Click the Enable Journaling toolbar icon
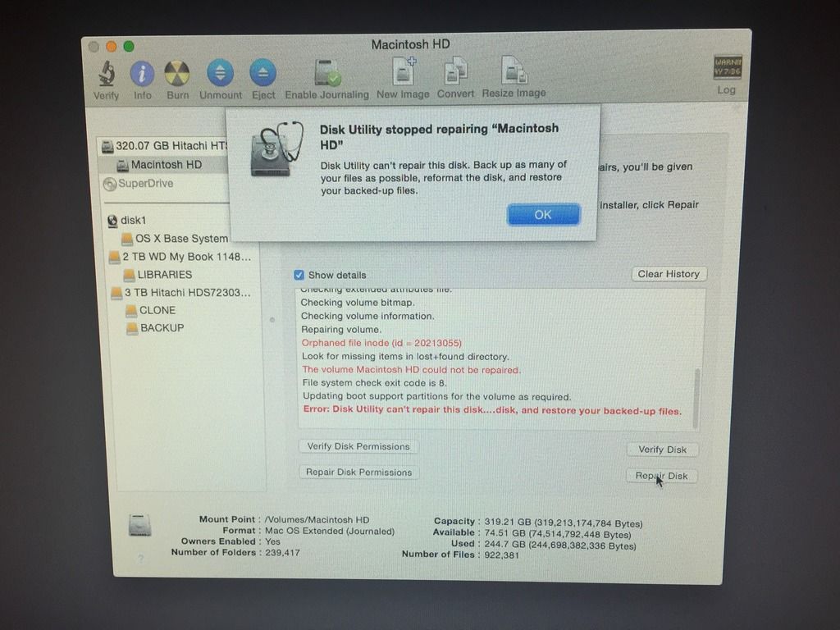 (326, 72)
